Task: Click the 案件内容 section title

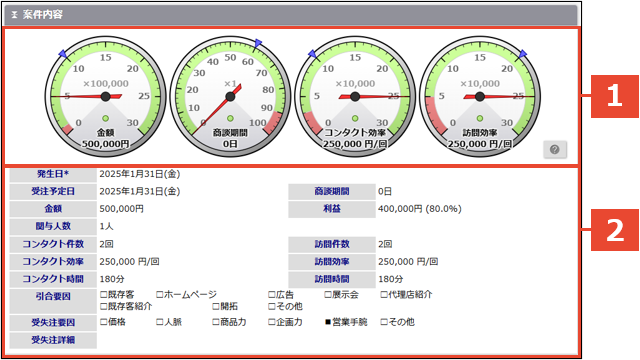Action: point(42,15)
